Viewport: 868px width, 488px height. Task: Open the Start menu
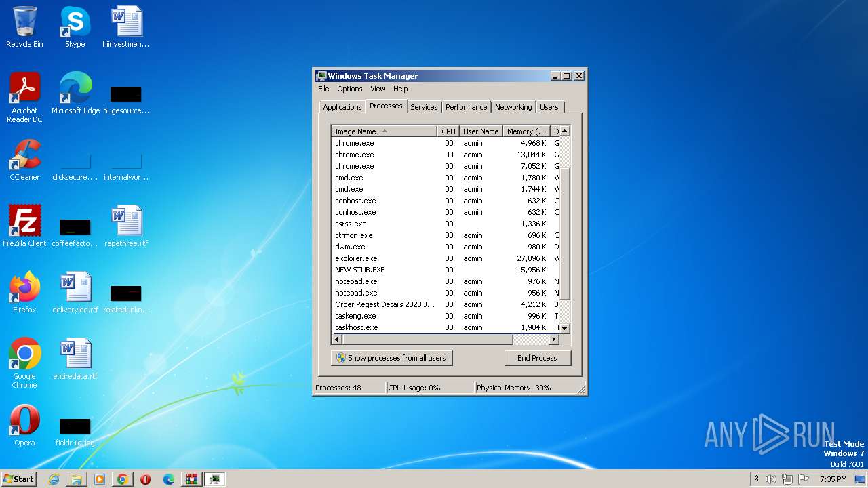point(18,479)
